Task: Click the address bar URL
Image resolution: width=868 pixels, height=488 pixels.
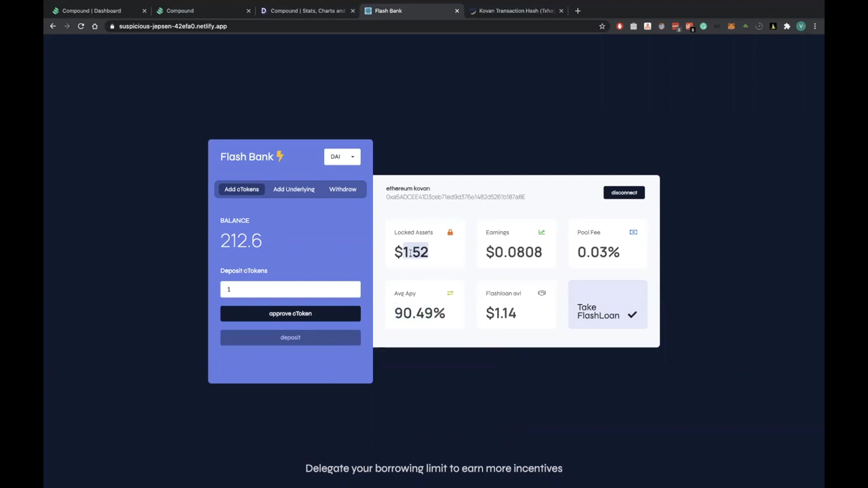Action: [173, 26]
